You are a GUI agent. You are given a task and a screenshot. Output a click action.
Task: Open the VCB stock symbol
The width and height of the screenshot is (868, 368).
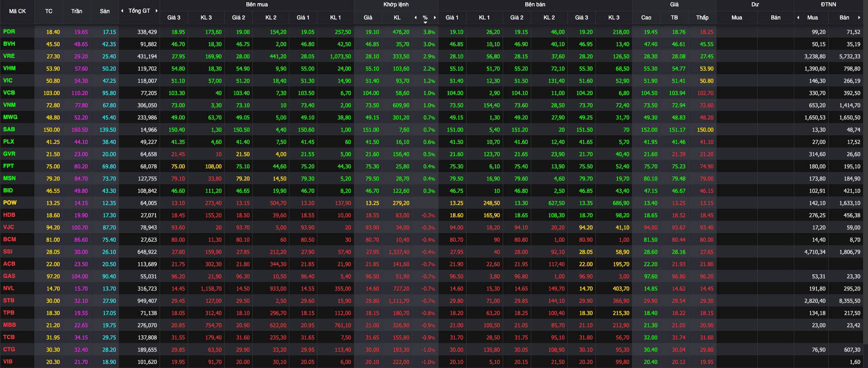(x=9, y=93)
